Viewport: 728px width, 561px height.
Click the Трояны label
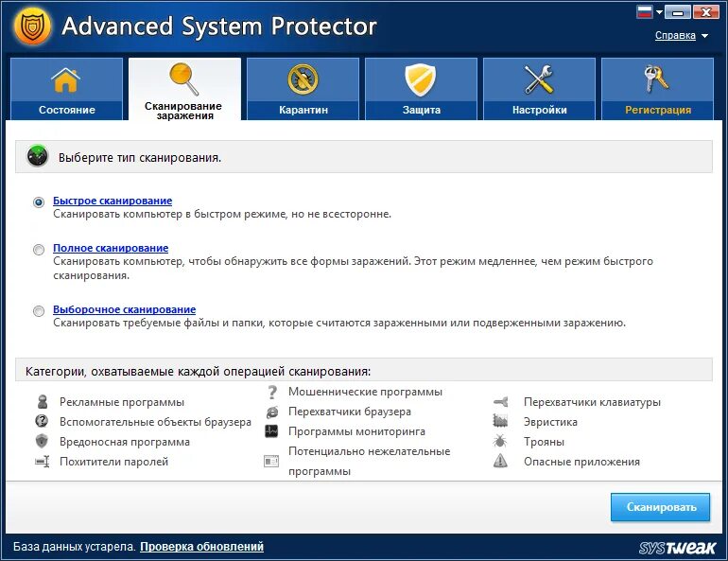tap(544, 442)
